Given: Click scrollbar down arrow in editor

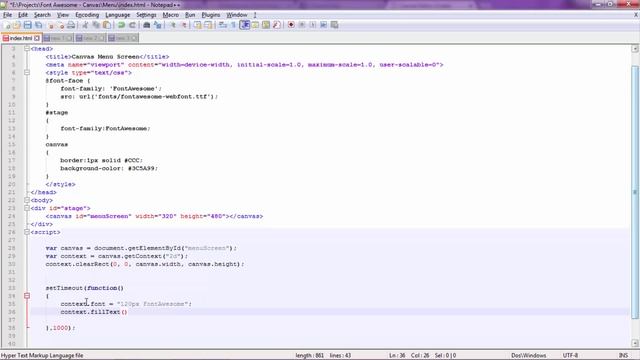Looking at the screenshot, I should pyautogui.click(x=635, y=343).
